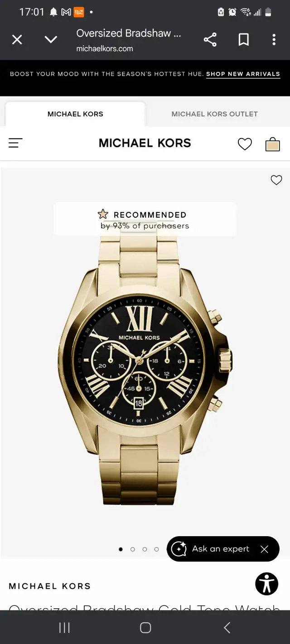The width and height of the screenshot is (290, 644).
Task: Open the wishlist heart in header
Action: point(245,144)
